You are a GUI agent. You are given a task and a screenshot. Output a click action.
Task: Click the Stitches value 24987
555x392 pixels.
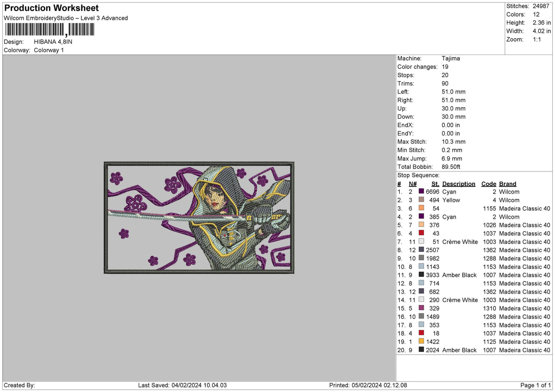542,6
